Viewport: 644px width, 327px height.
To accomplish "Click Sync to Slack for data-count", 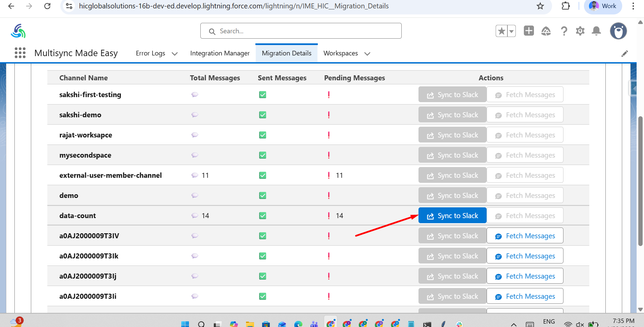I will click(x=452, y=215).
